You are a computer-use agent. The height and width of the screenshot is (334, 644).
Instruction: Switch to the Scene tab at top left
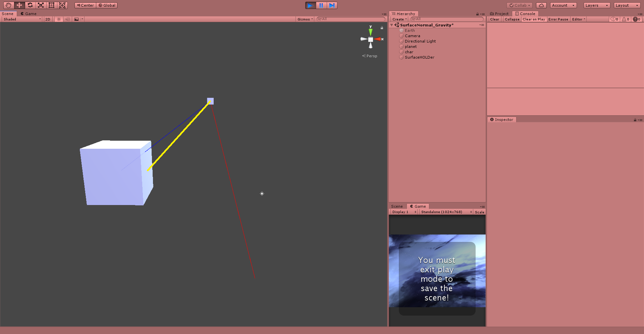(x=8, y=14)
